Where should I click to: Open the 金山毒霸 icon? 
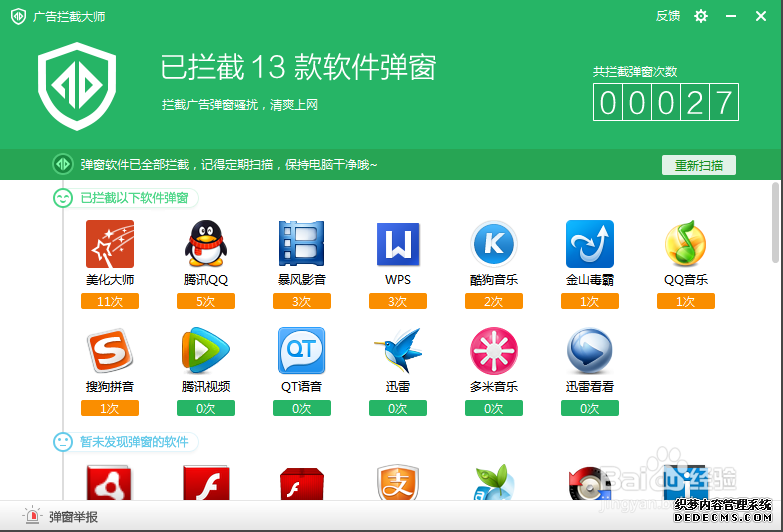coord(590,244)
